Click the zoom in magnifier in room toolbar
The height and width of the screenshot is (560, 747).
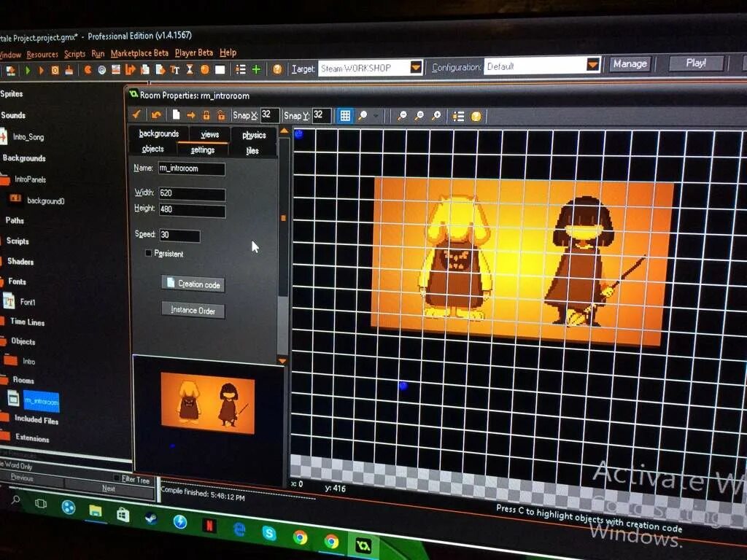436,116
